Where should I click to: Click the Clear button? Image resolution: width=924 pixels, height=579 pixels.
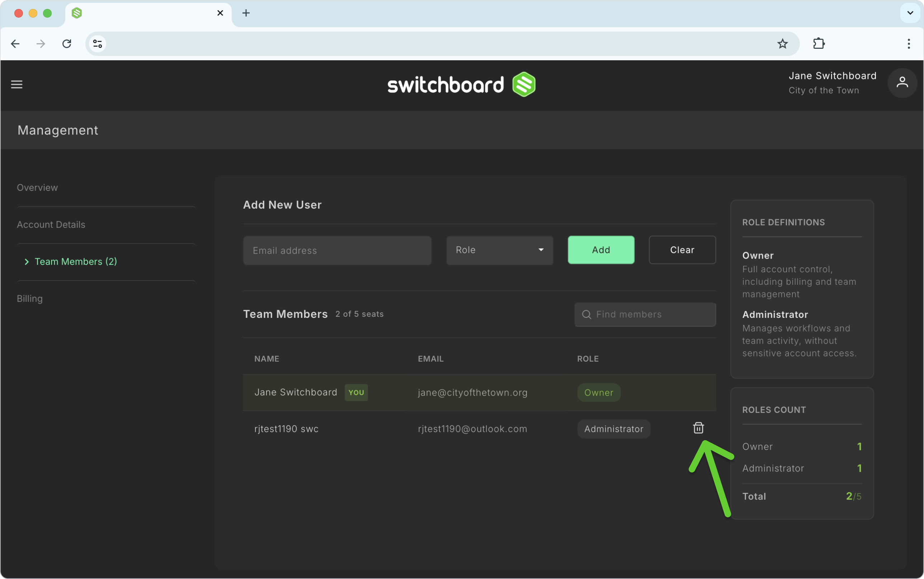[682, 250]
